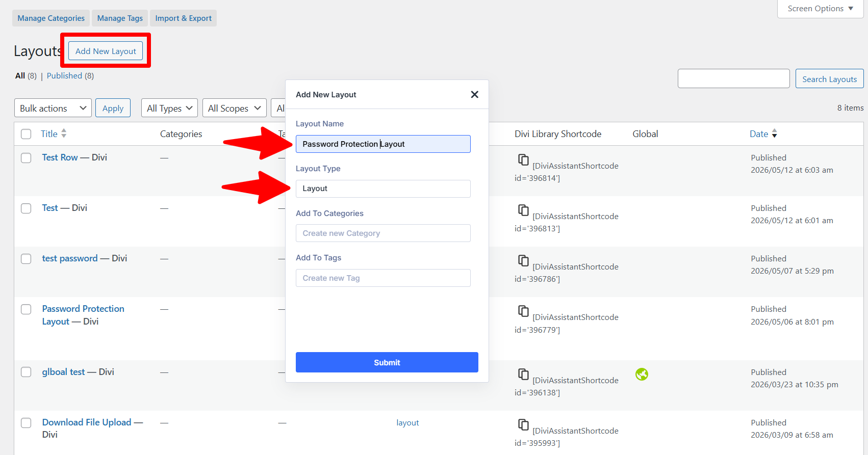Click Add New Layout button
This screenshot has width=868, height=455.
(106, 51)
